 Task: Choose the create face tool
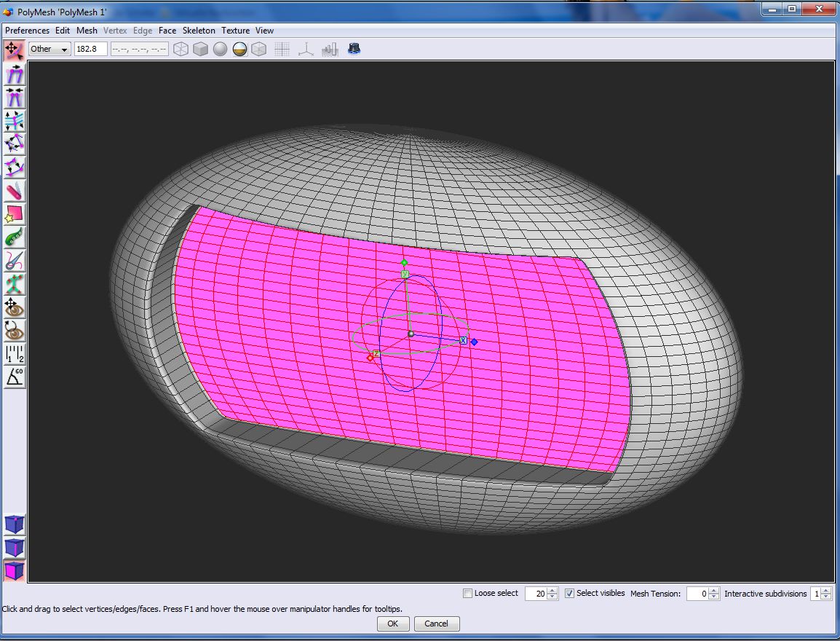pos(15,214)
